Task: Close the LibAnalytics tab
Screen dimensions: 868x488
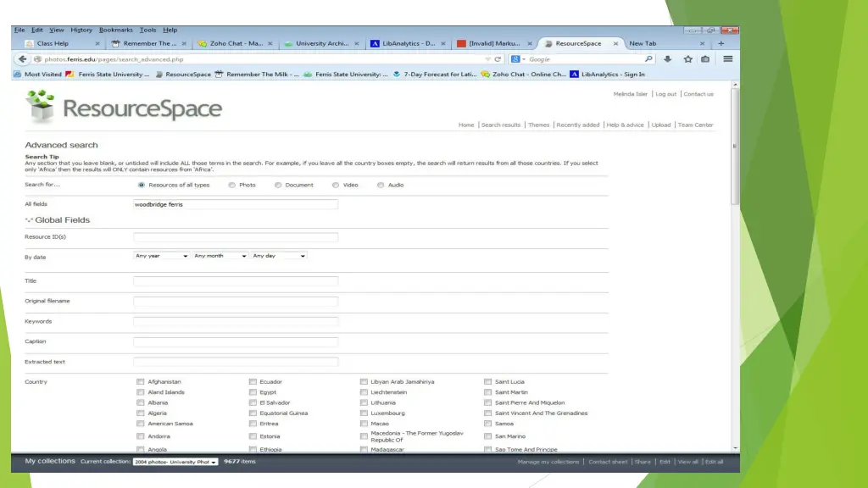Action: (x=442, y=43)
